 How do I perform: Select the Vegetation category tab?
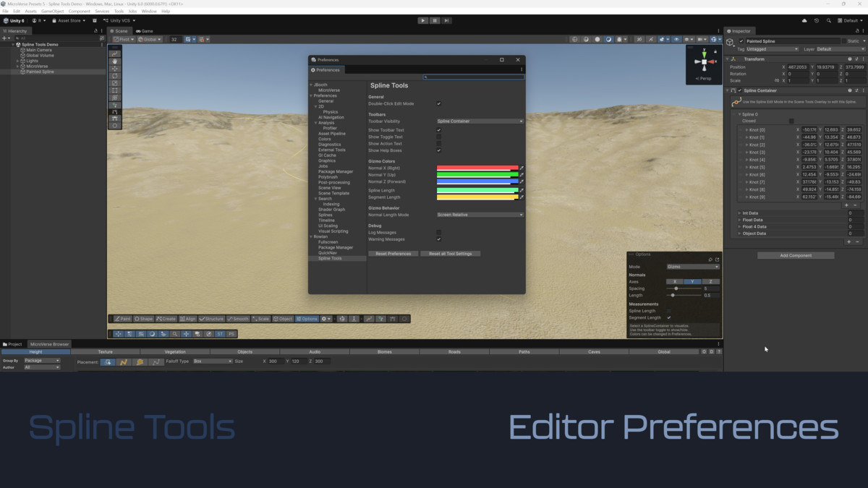coord(175,352)
